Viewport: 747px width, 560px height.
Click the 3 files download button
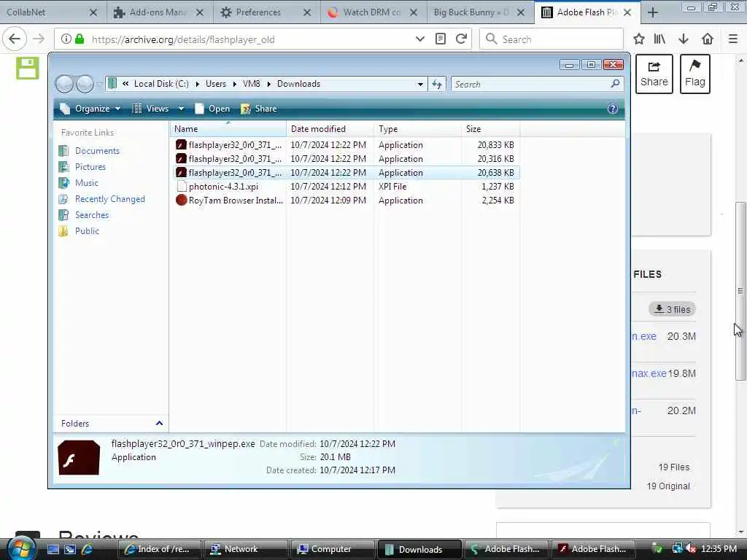click(672, 309)
